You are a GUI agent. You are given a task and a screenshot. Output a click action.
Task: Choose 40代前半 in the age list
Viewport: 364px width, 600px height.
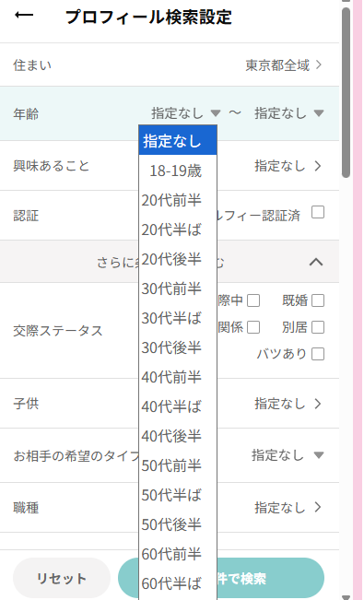click(178, 377)
